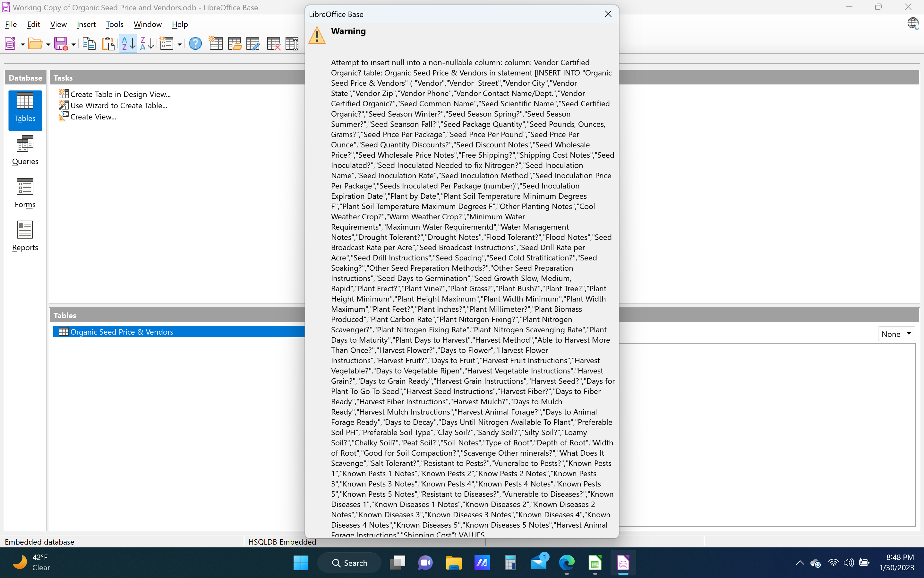The width and height of the screenshot is (924, 578).
Task: Expand the dropdown arrow beside Save icon
Action: pos(73,44)
